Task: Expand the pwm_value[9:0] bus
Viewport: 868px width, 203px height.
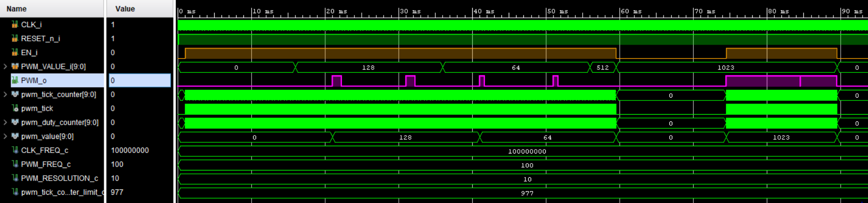Action: pos(5,136)
